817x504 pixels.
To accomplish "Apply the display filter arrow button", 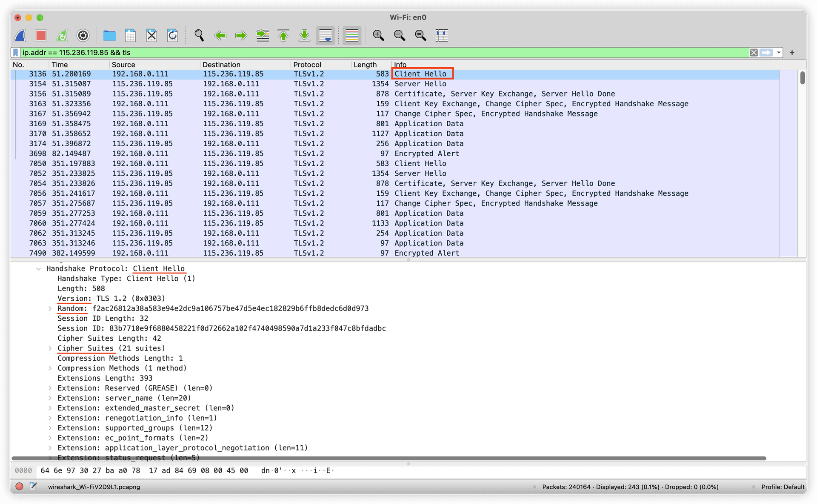I will (766, 53).
